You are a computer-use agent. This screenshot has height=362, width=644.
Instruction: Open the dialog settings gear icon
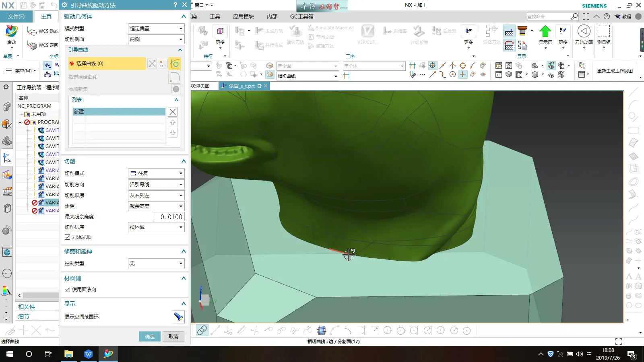[64, 5]
